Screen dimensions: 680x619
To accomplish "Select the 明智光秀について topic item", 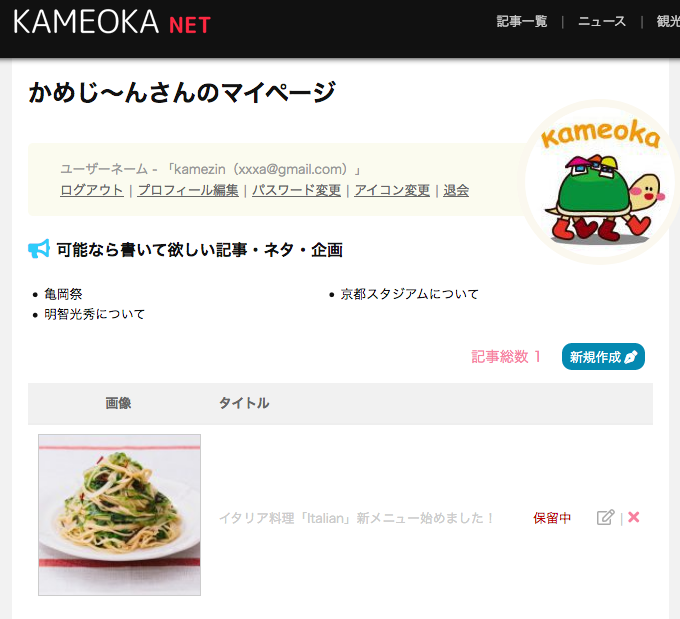I will pyautogui.click(x=95, y=314).
